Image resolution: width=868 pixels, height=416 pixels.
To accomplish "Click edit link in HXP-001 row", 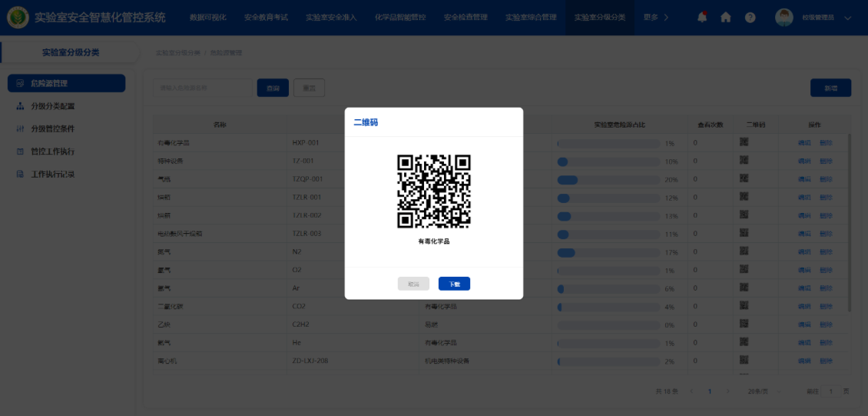I will (804, 143).
